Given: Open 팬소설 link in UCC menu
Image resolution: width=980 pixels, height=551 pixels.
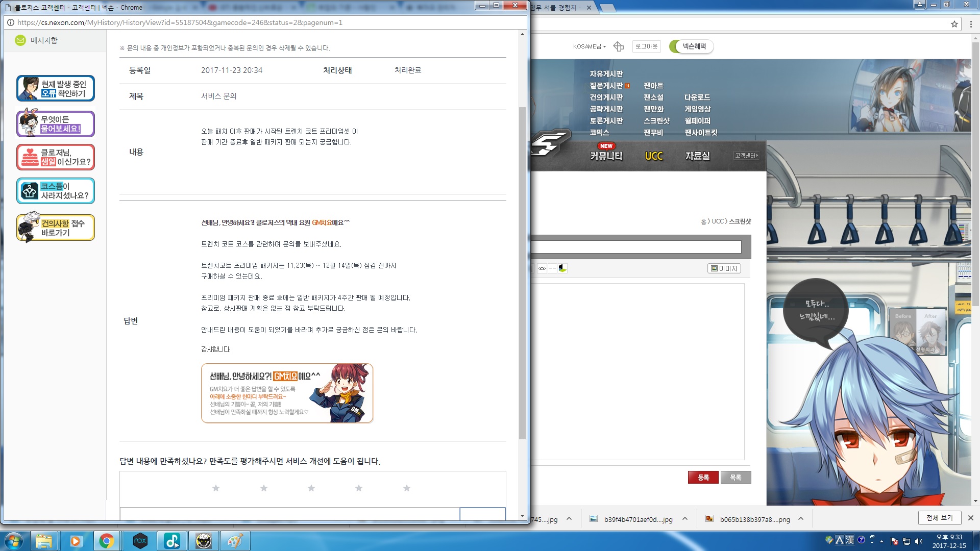Looking at the screenshot, I should click(x=653, y=97).
